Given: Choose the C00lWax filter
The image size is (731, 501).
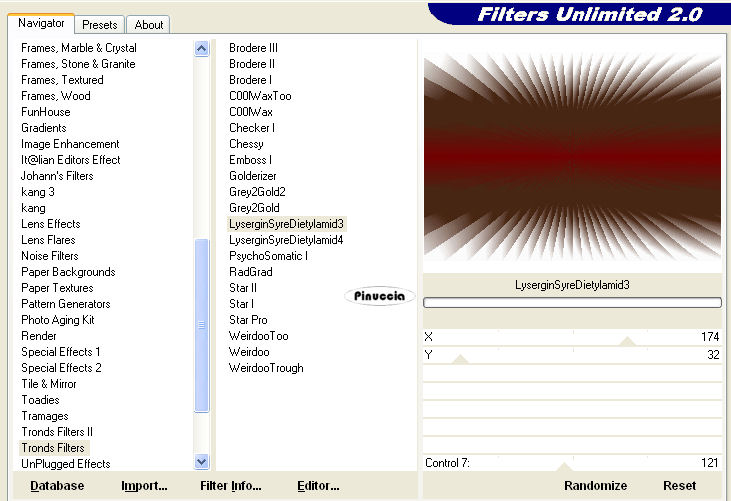Looking at the screenshot, I should (251, 112).
